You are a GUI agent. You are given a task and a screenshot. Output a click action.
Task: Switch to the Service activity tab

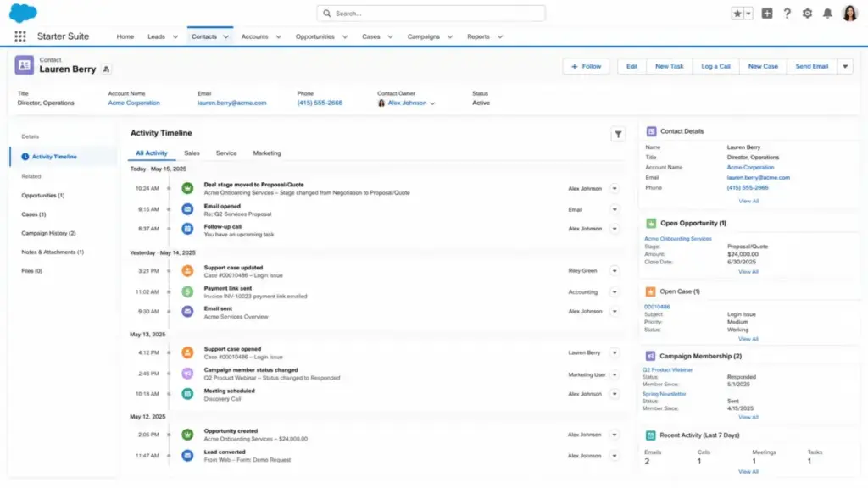[x=226, y=153]
